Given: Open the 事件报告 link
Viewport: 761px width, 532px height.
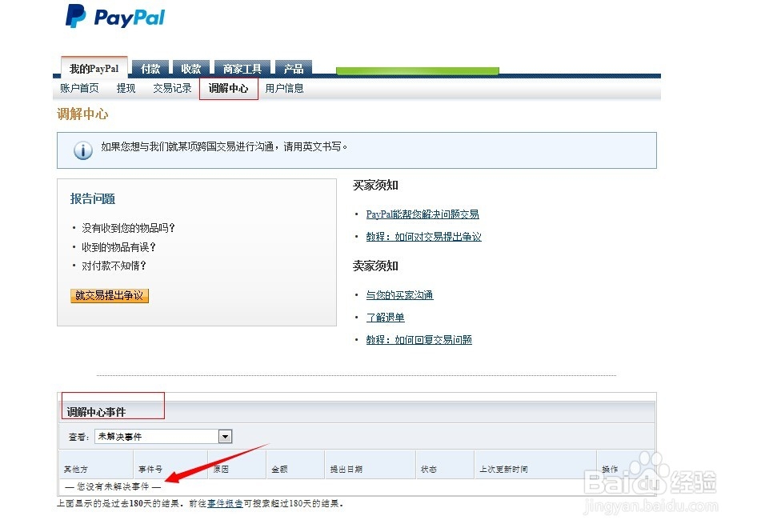Looking at the screenshot, I should [x=225, y=503].
